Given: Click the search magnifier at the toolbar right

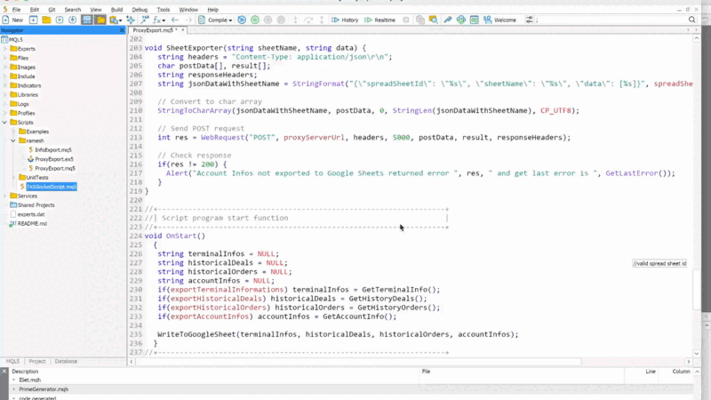Looking at the screenshot, I should click(692, 20).
